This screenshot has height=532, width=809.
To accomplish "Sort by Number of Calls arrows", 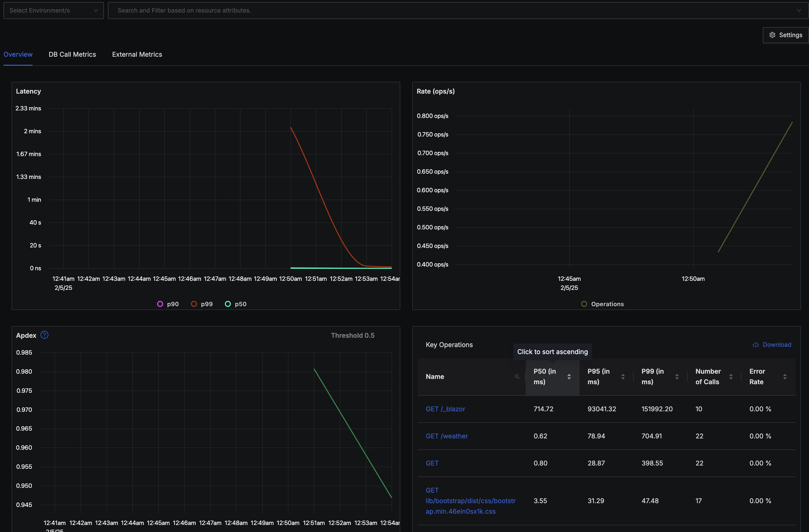I will click(x=731, y=377).
